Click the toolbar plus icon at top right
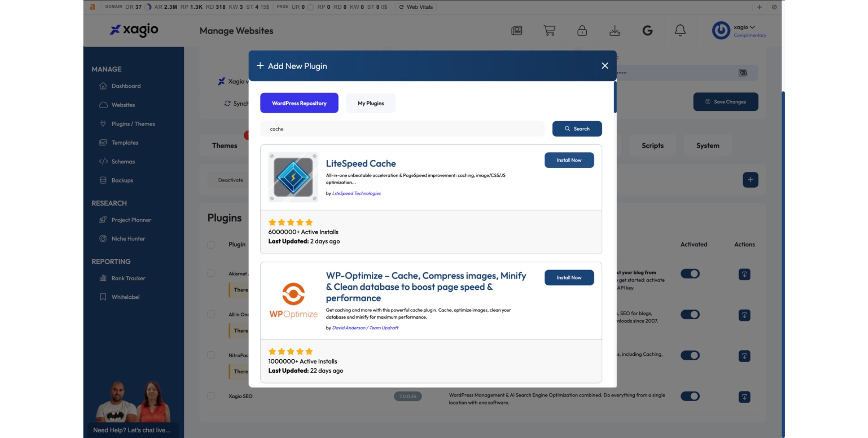Viewport: 868px width, 438px height. [x=759, y=7]
